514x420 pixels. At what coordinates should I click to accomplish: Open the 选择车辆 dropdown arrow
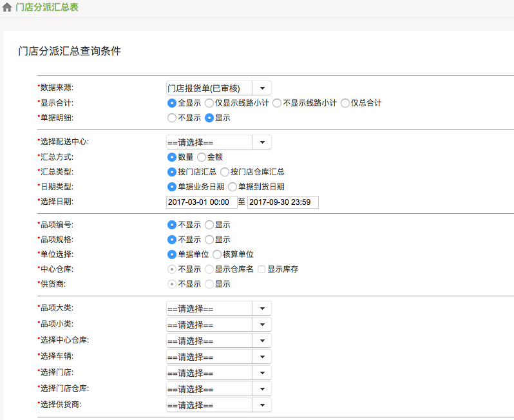pyautogui.click(x=262, y=357)
